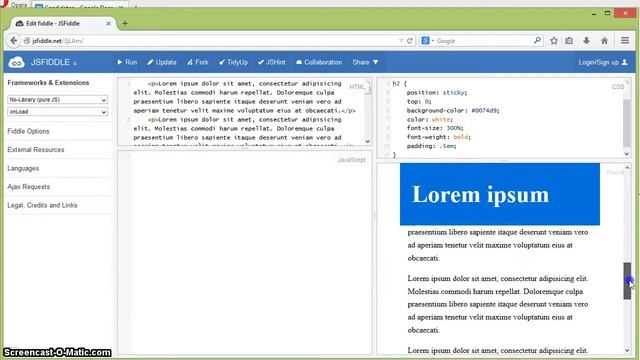Click the Lorem ipsum sticky heading
640x360 pixels.
click(500, 194)
